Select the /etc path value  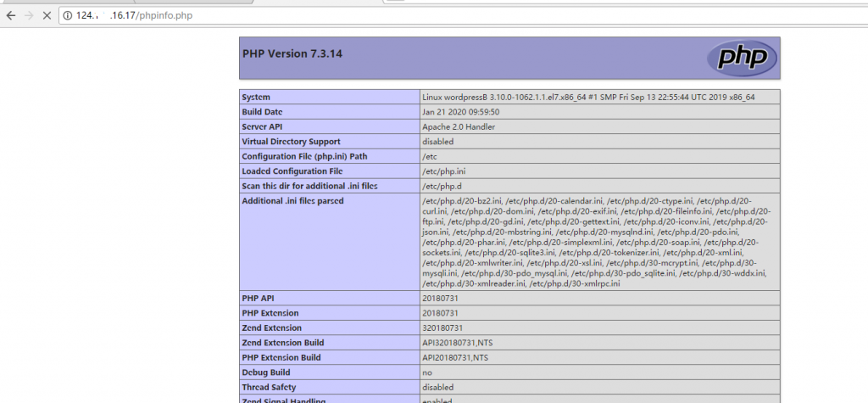pos(430,156)
